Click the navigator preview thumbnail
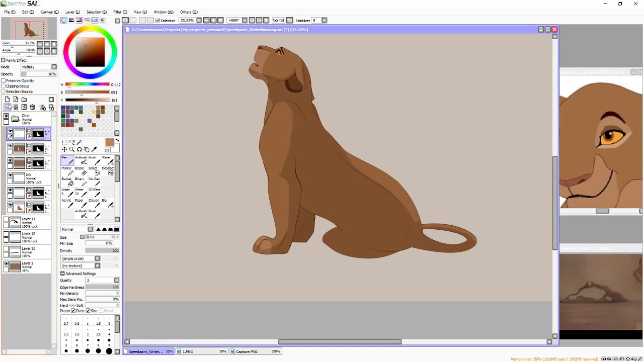Viewport: 644px width, 362px height. click(x=29, y=29)
